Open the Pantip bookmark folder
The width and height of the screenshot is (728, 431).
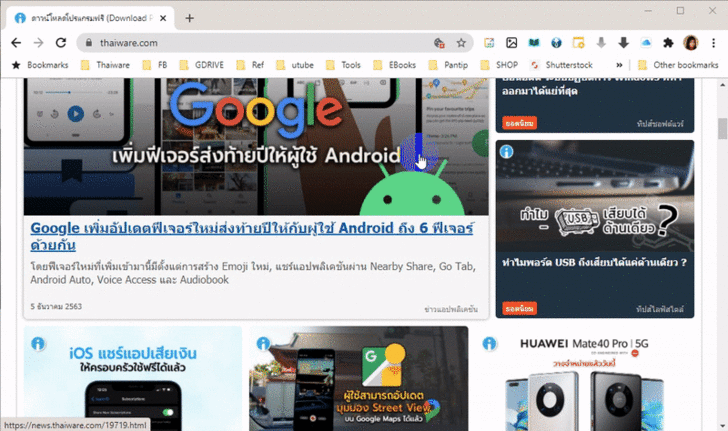coord(448,65)
